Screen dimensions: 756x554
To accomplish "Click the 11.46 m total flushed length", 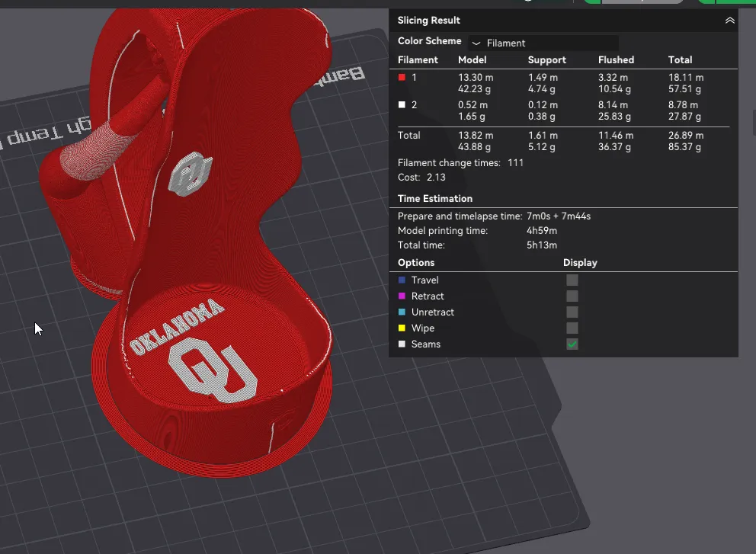I will point(616,136).
